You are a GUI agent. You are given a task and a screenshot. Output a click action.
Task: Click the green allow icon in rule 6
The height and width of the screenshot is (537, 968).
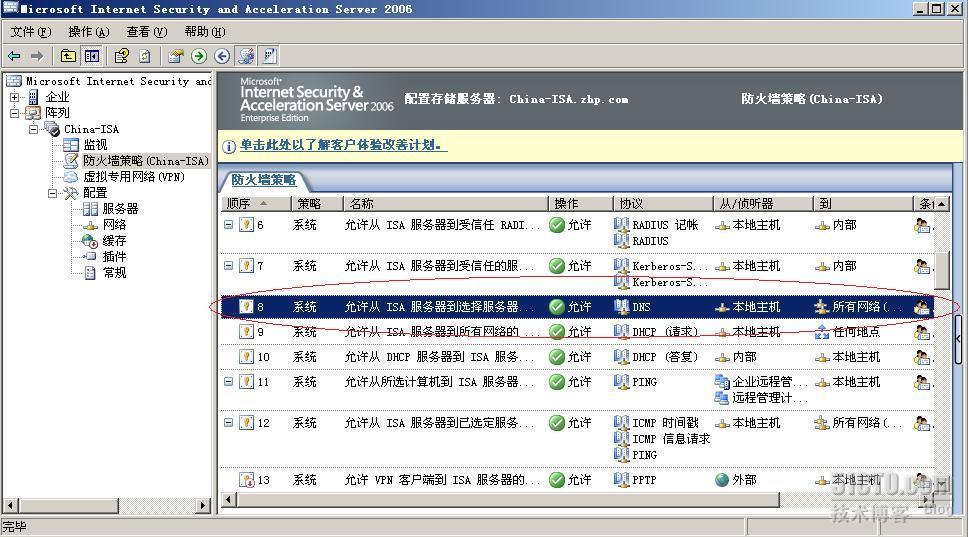point(557,225)
